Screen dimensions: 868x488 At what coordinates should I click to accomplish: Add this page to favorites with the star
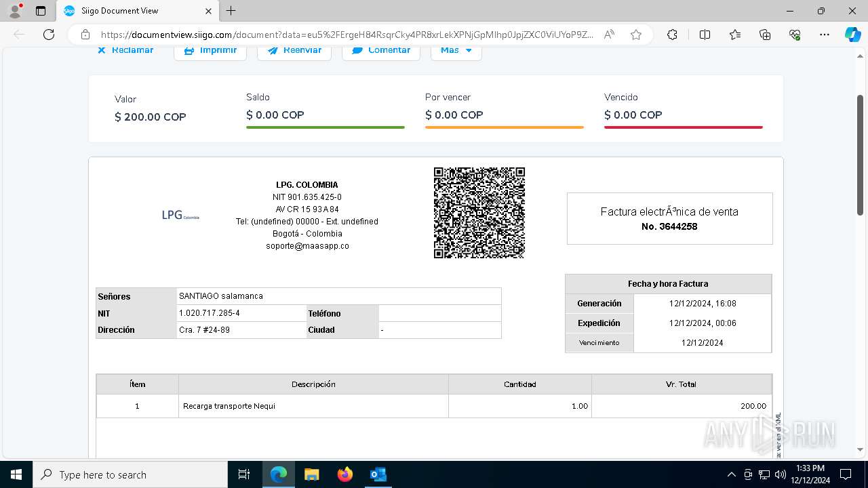[636, 35]
